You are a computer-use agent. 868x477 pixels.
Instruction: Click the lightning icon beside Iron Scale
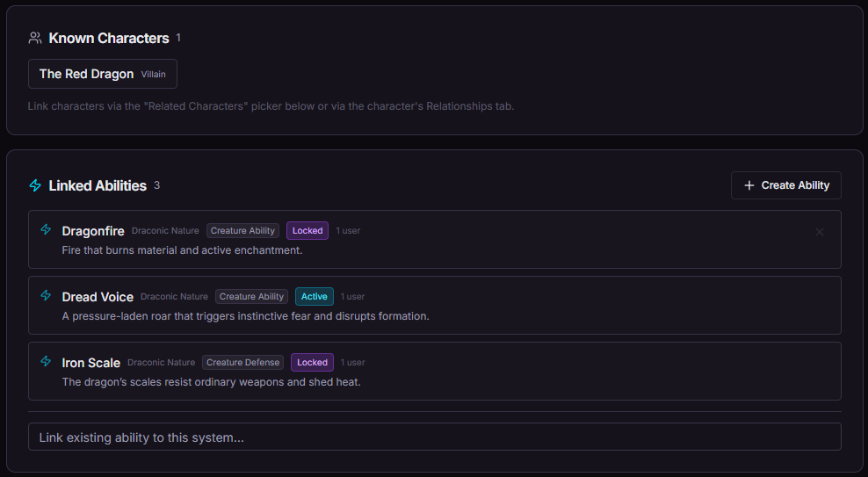[x=46, y=361]
